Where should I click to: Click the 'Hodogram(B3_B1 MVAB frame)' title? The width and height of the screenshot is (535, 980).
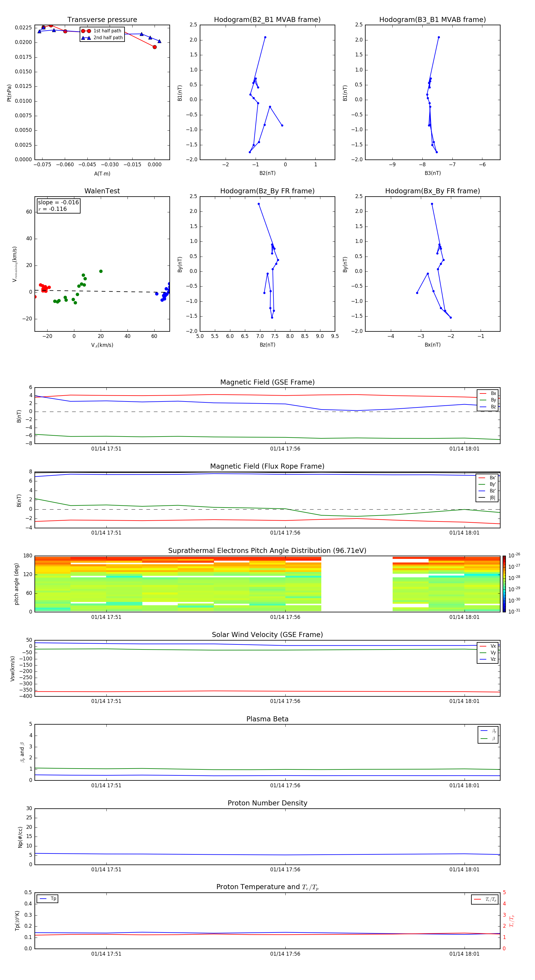[x=432, y=20]
